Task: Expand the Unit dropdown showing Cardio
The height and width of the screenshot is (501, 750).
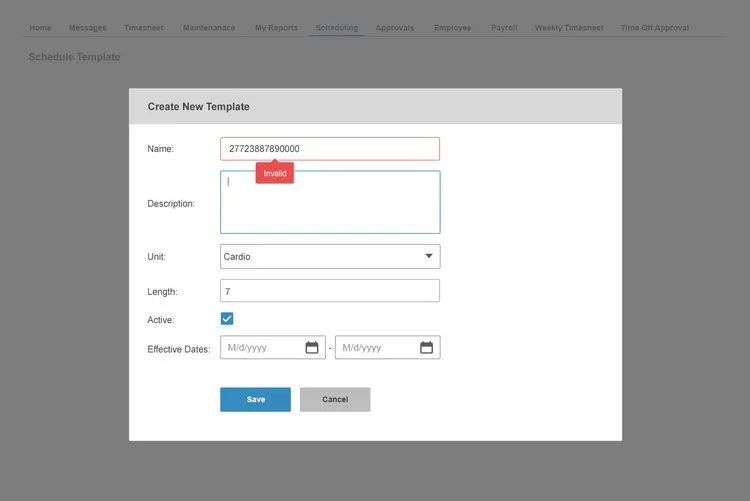Action: (330, 256)
